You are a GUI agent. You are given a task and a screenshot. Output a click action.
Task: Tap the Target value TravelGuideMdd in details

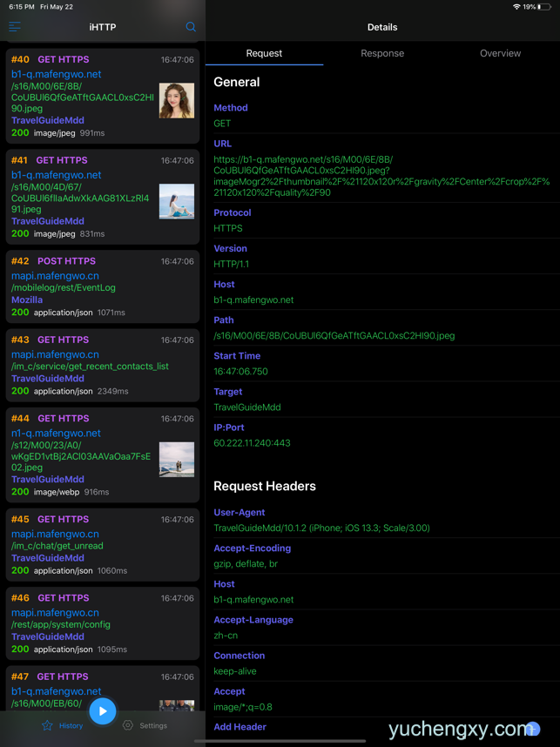click(x=246, y=407)
